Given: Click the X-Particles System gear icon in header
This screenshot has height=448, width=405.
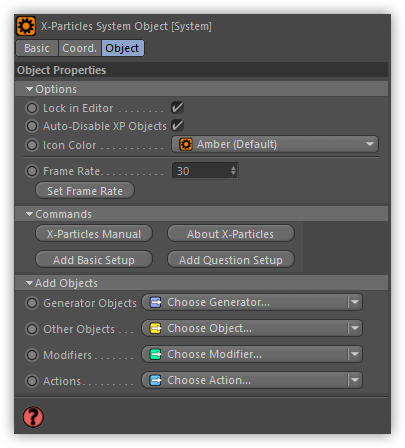Looking at the screenshot, I should pos(26,26).
